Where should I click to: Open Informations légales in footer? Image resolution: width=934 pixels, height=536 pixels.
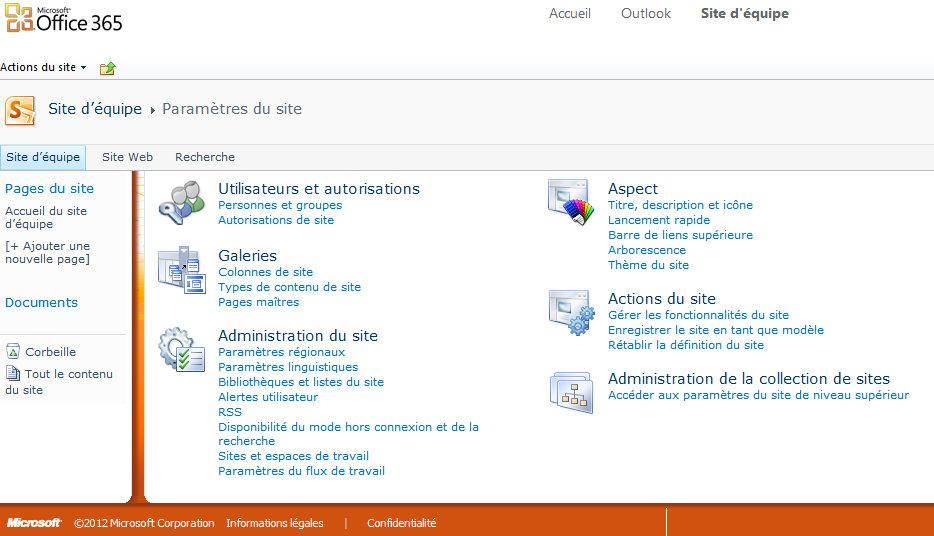275,523
